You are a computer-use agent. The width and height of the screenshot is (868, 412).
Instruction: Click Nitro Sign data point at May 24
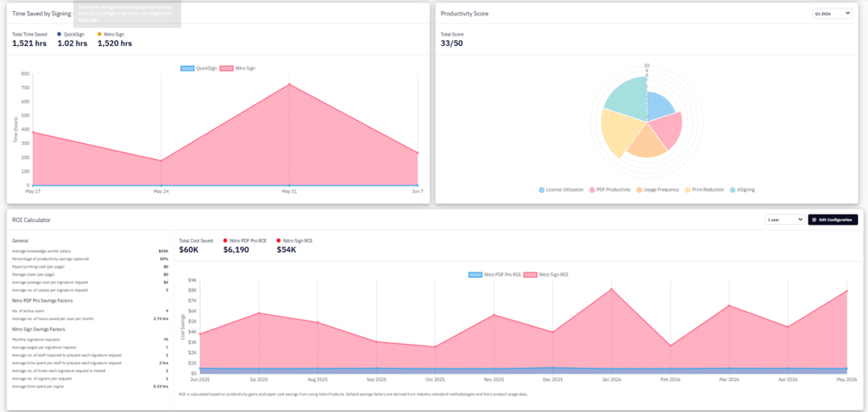click(161, 161)
